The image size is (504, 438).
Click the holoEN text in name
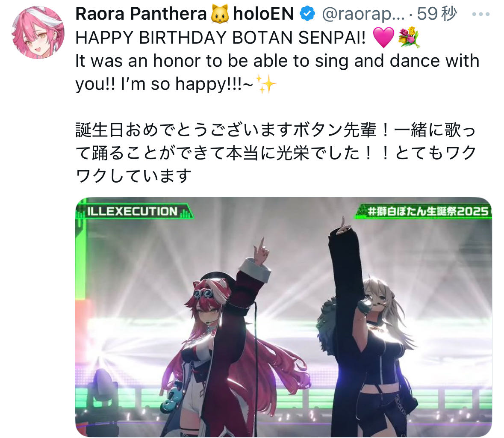pyautogui.click(x=263, y=14)
